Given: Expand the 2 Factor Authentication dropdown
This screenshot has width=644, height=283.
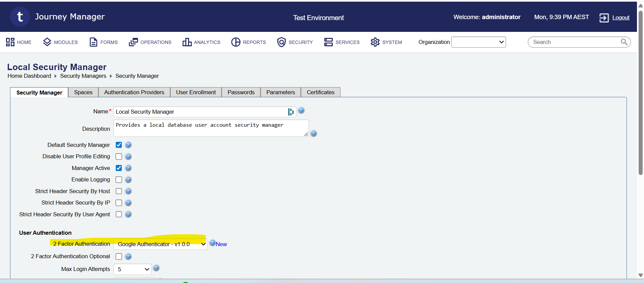Looking at the screenshot, I should [x=160, y=244].
